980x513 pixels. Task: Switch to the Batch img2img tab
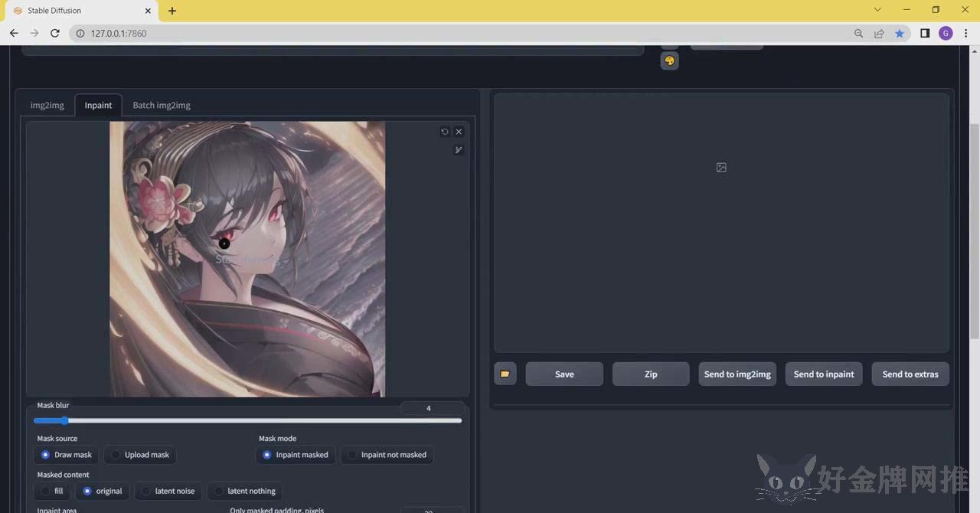162,105
